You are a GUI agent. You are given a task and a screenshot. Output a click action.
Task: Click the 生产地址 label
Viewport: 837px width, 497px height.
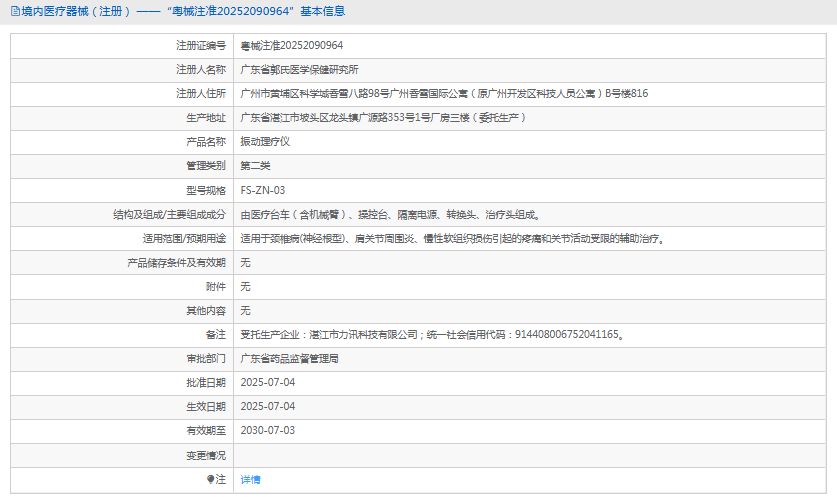click(x=206, y=117)
